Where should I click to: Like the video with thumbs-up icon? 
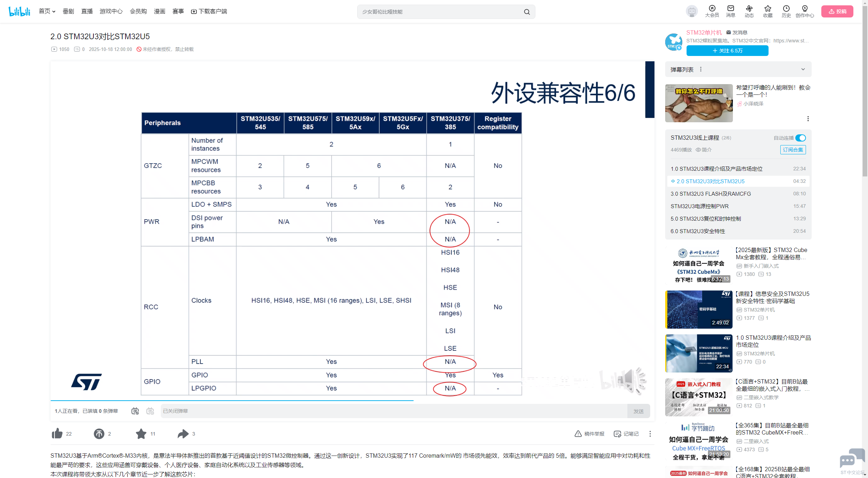pos(57,434)
